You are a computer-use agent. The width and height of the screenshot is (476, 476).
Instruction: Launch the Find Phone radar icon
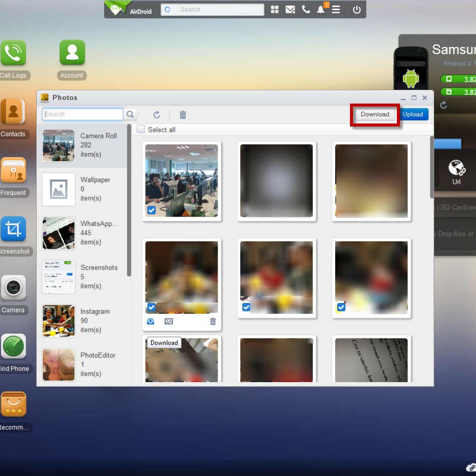click(13, 346)
